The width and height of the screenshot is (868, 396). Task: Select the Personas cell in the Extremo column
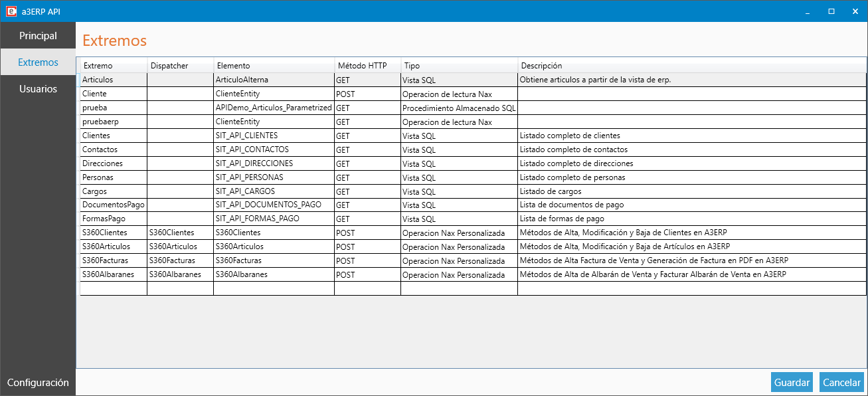click(114, 177)
